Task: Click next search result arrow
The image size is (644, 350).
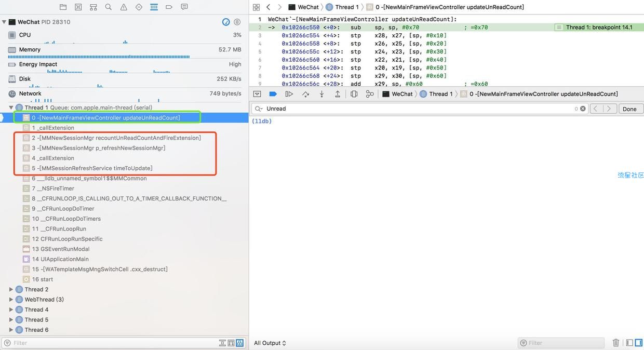Action: point(610,109)
